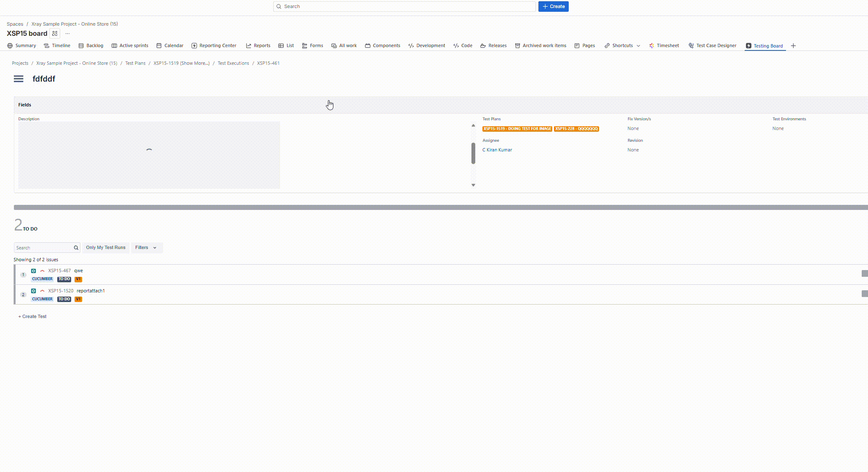
Task: Open the three-dots board actions menu
Action: click(67, 34)
